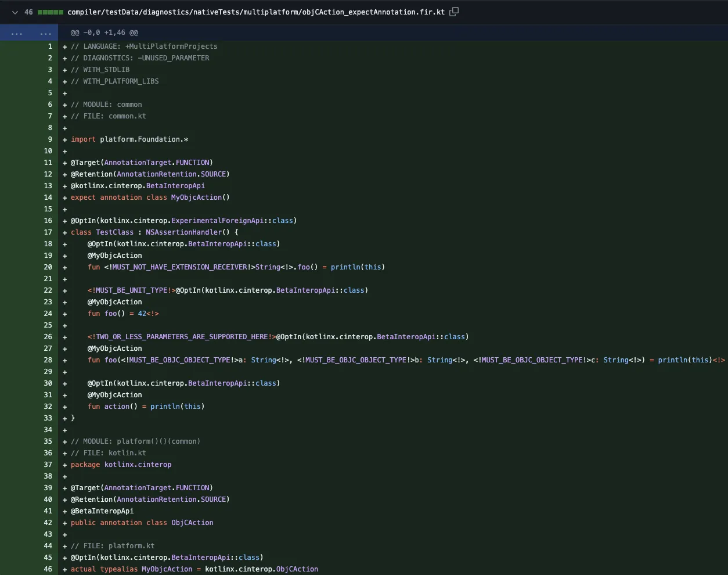
Task: Click the '// FILE: common.kt' comment
Action: (109, 116)
